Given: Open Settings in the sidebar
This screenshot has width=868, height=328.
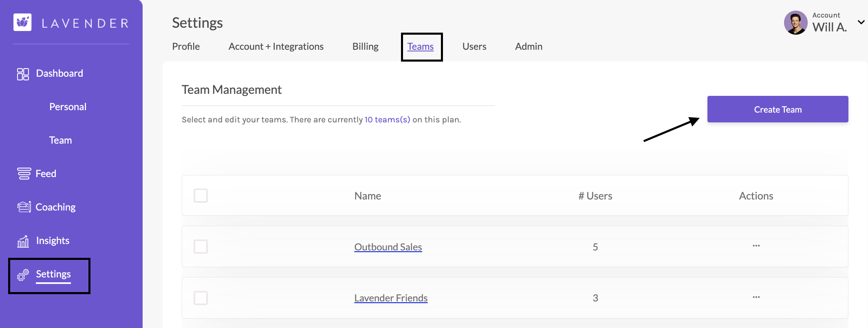Looking at the screenshot, I should tap(53, 274).
